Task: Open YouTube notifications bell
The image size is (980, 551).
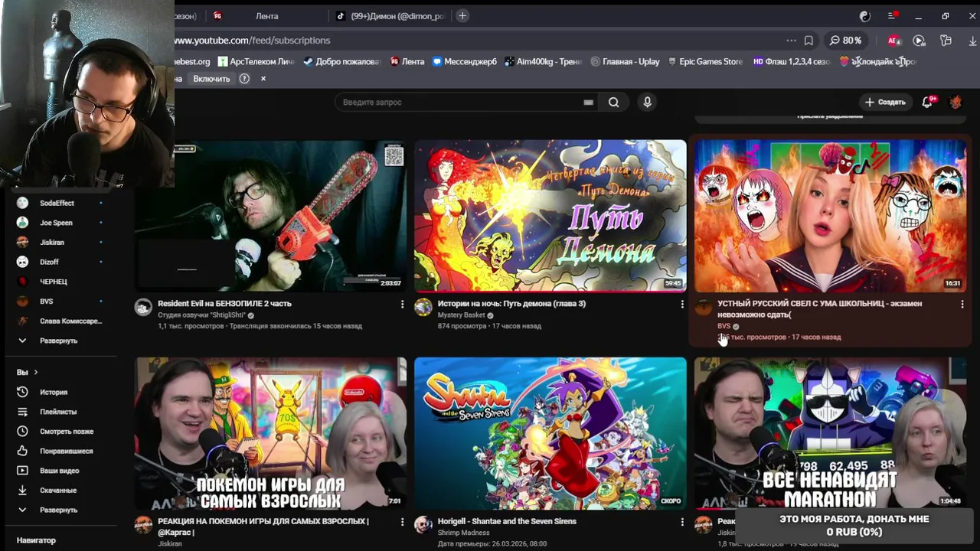Action: tap(929, 101)
